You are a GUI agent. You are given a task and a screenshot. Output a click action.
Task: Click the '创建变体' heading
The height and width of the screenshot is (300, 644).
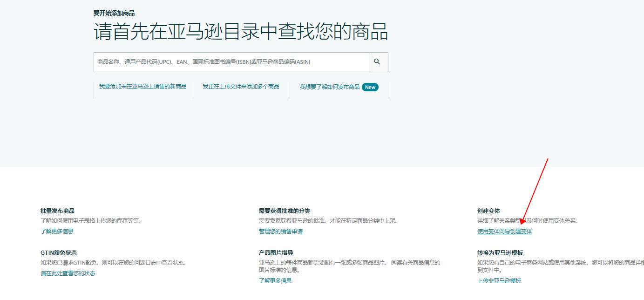coord(488,211)
